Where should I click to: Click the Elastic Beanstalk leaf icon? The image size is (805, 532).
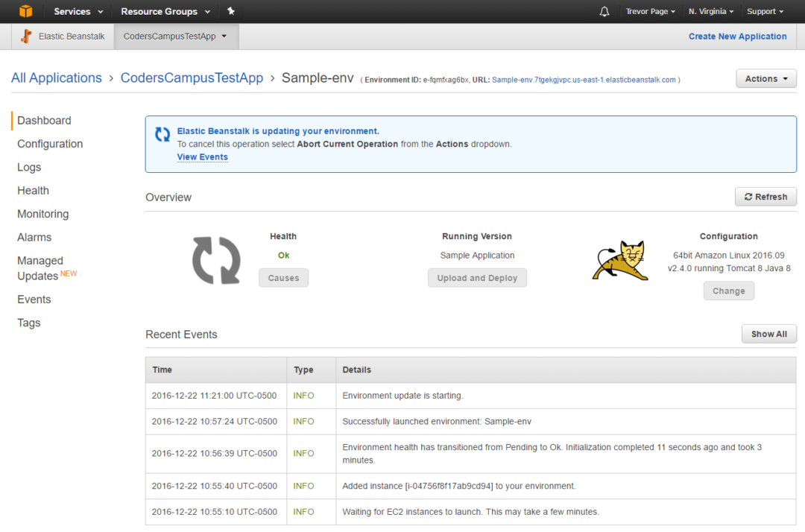[x=25, y=36]
